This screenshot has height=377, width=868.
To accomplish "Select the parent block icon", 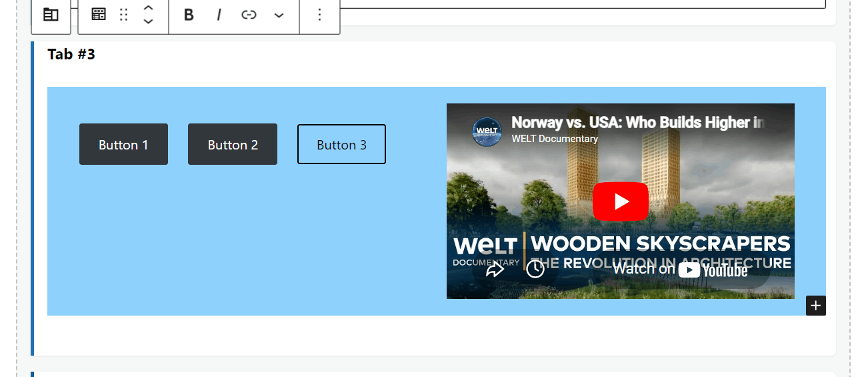I will point(51,15).
